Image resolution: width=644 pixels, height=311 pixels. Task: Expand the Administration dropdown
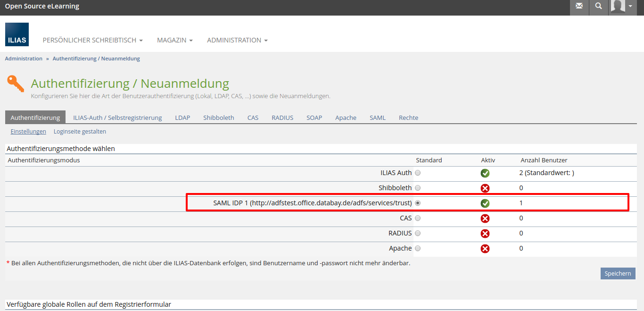click(x=237, y=40)
